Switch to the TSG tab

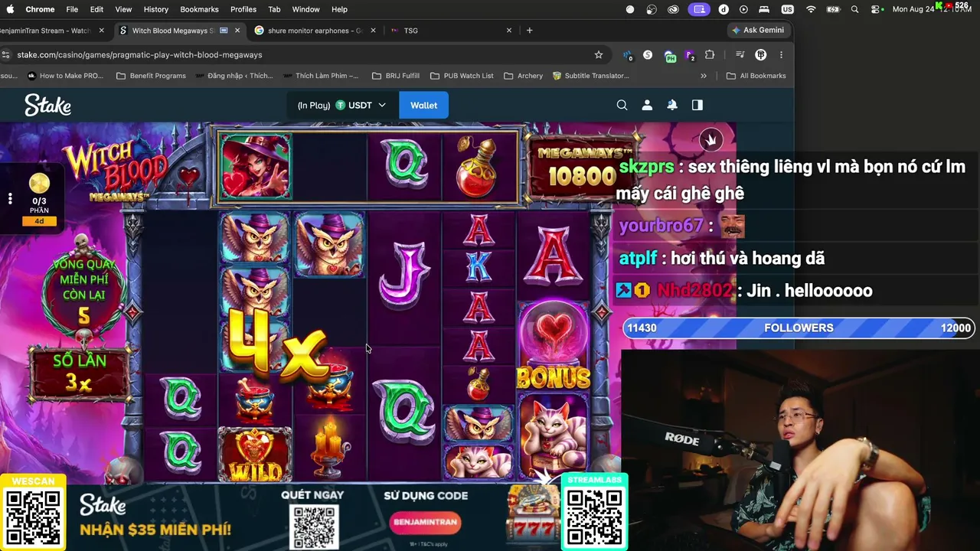tap(452, 31)
